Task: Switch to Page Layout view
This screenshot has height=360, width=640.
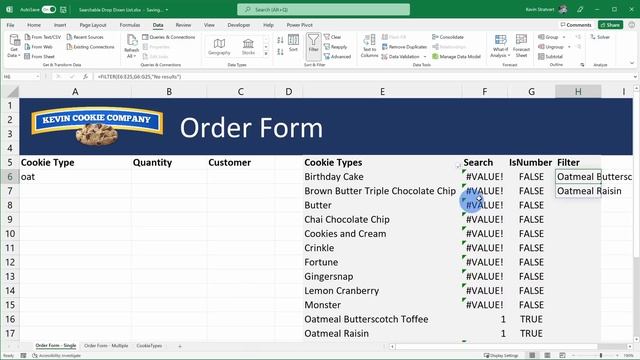Action: pyautogui.click(x=547, y=356)
